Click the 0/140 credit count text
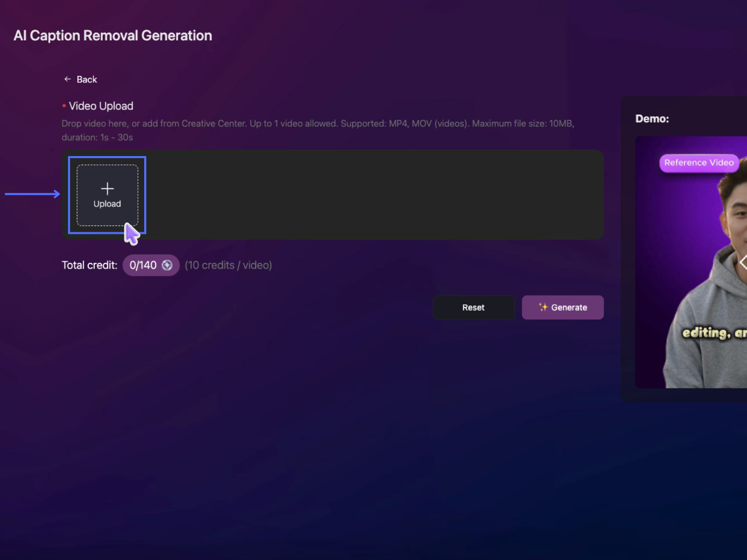Screen dimensions: 747x560 143,265
